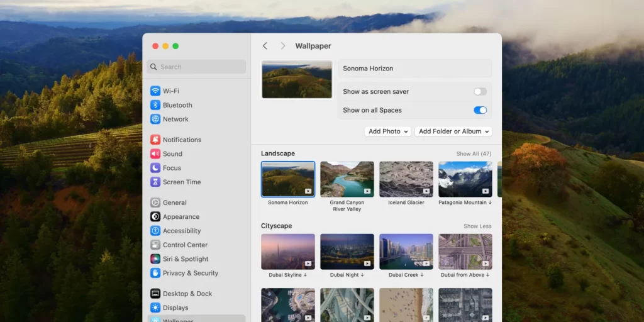Disable Show on all Spaces toggle
Viewport: 644px width, 322px height.
pos(480,110)
